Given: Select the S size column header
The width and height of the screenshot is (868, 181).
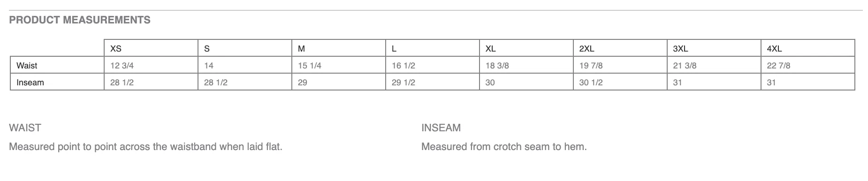Looking at the screenshot, I should [245, 48].
